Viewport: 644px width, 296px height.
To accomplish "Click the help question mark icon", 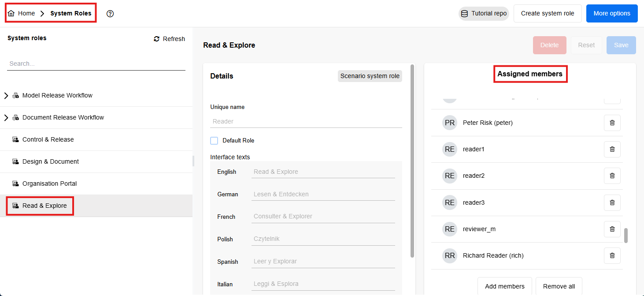I will 110,14.
